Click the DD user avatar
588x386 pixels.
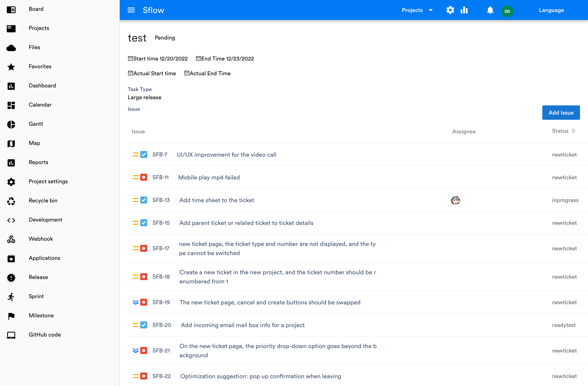(x=507, y=11)
